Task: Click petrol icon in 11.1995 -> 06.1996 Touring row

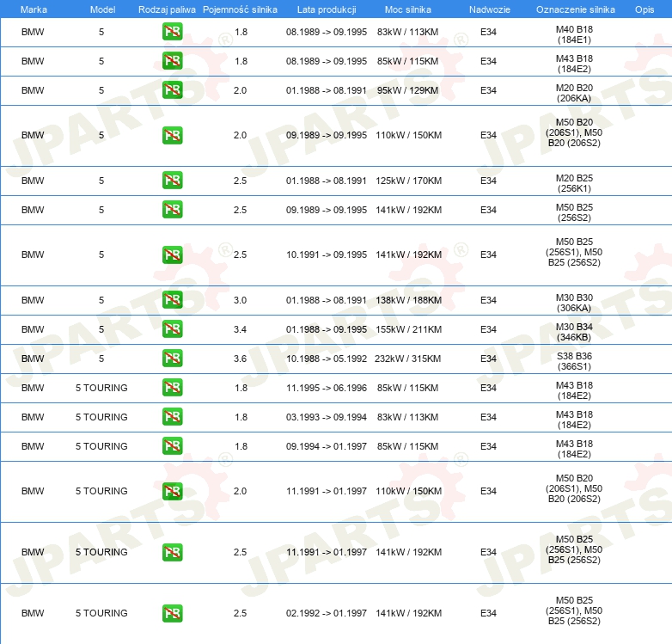Action: coord(172,388)
